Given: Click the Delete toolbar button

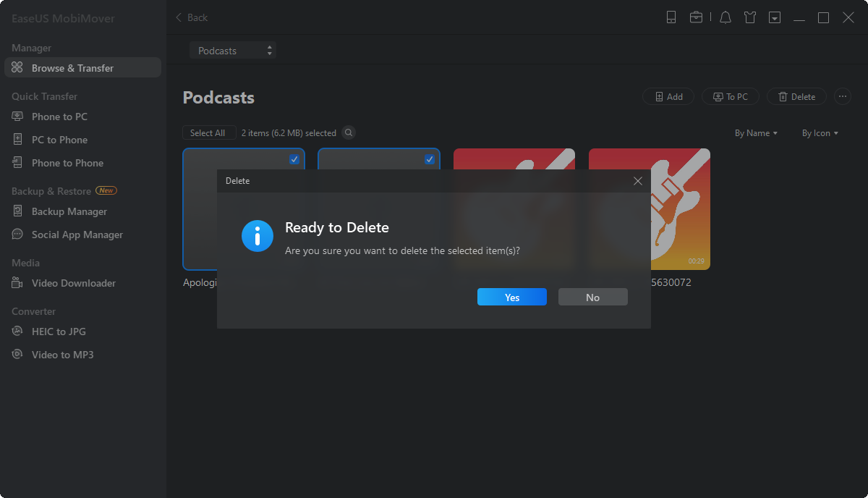Looking at the screenshot, I should [x=796, y=96].
